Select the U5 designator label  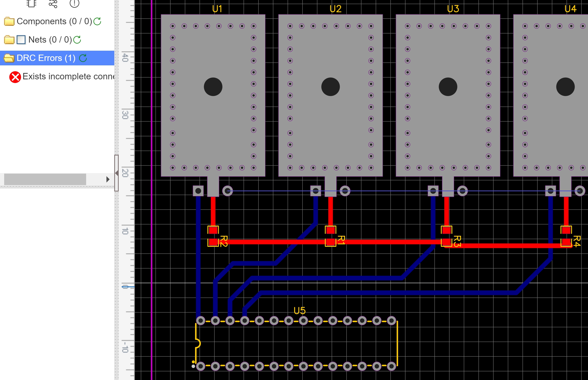tap(300, 311)
